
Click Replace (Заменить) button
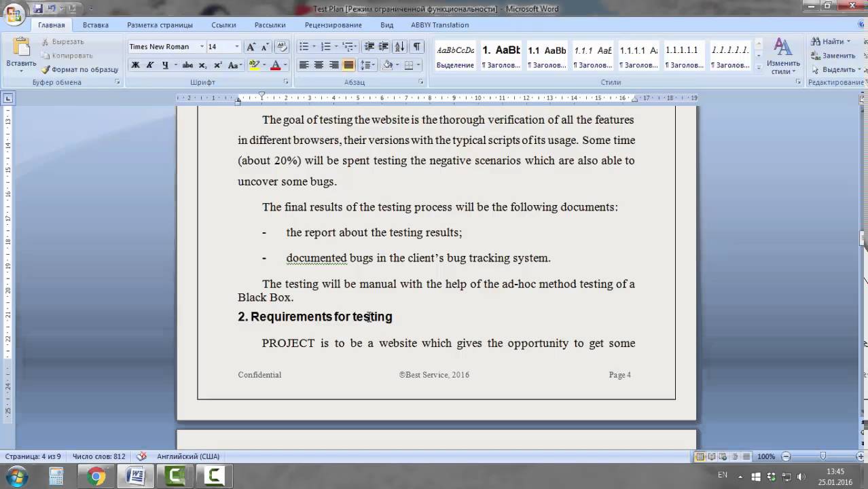(x=833, y=56)
